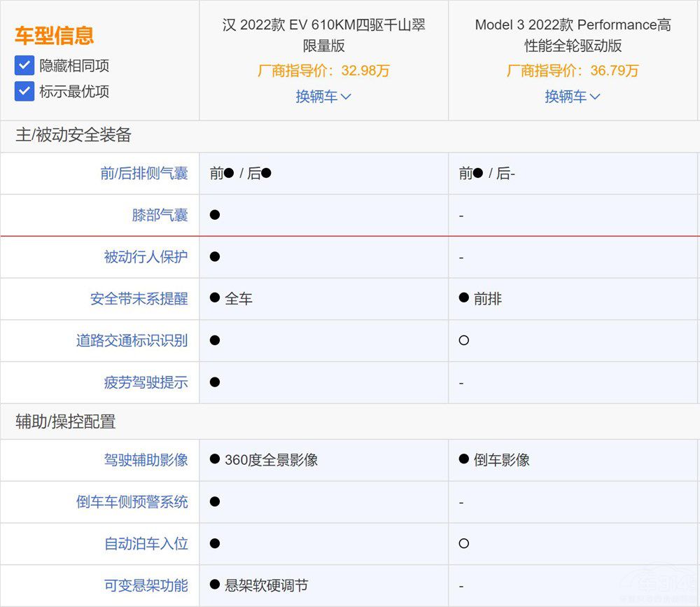Click the 汉 2022款 EV 610KM car title
The height and width of the screenshot is (607, 700).
click(323, 35)
